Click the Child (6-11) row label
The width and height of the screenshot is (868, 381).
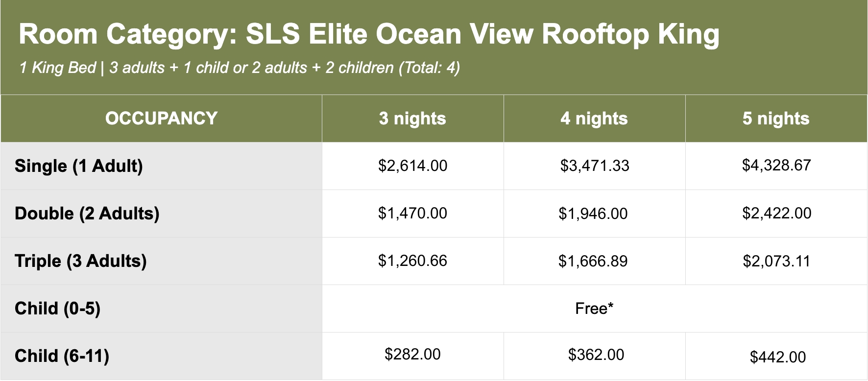[62, 356]
